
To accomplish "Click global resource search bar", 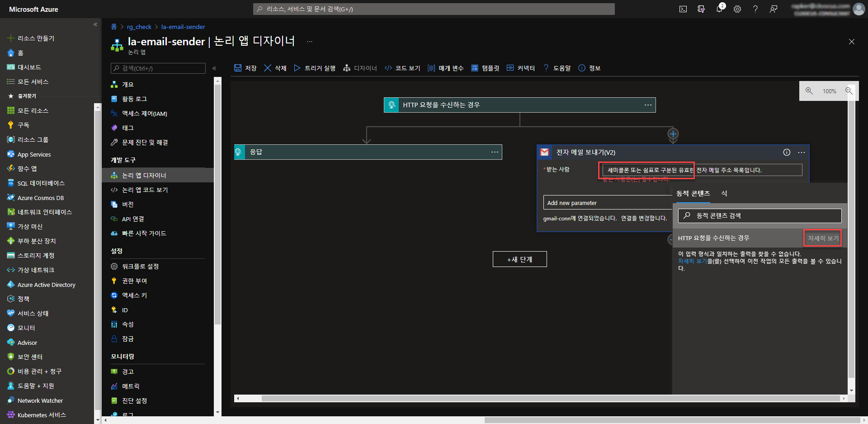I will click(x=434, y=9).
